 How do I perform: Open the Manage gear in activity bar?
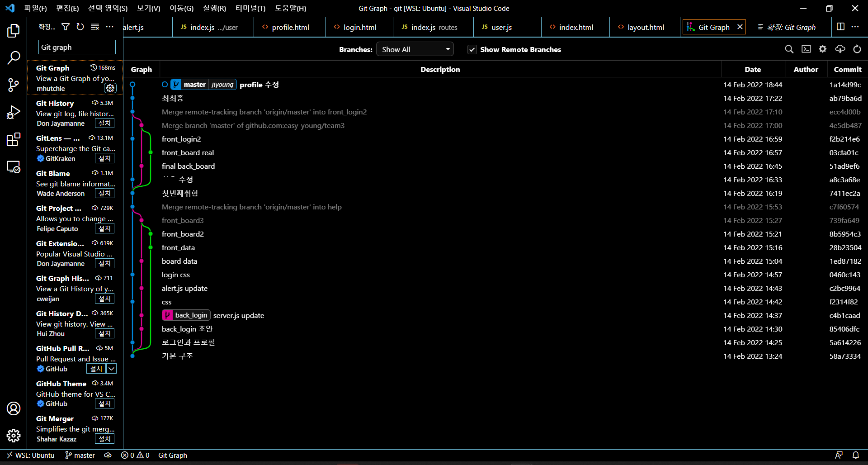pos(14,436)
